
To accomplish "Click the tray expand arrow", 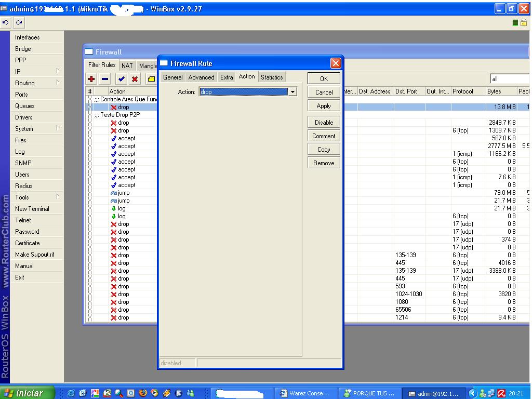I will coord(473,393).
